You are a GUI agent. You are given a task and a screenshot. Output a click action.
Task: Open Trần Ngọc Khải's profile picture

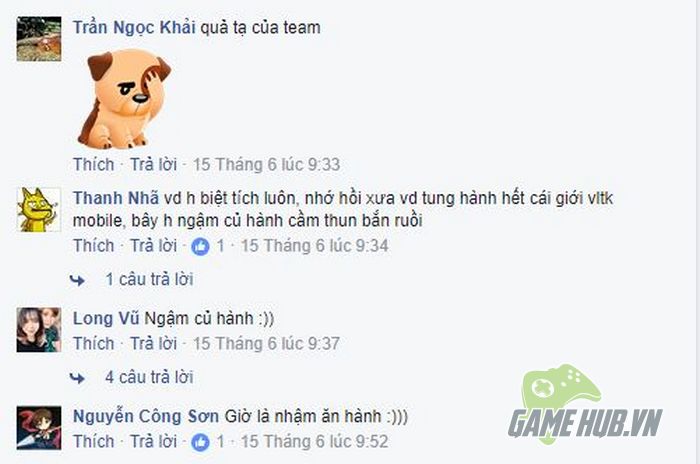click(x=39, y=39)
